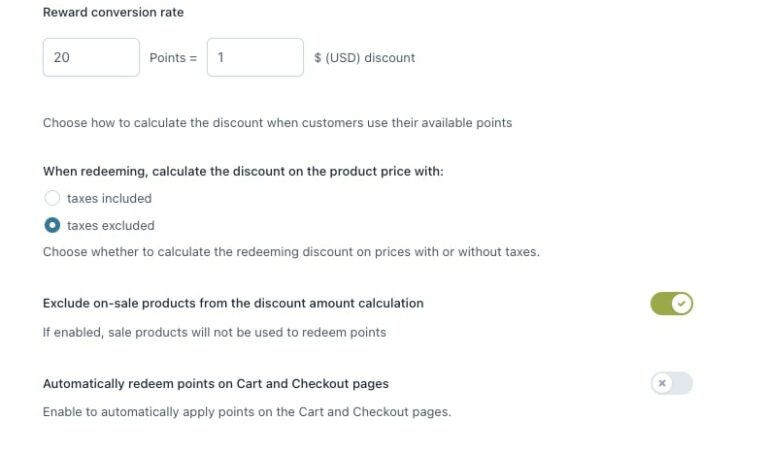This screenshot has width=769, height=452.
Task: Click the '$ (USD) discount' text
Action: coord(364,57)
